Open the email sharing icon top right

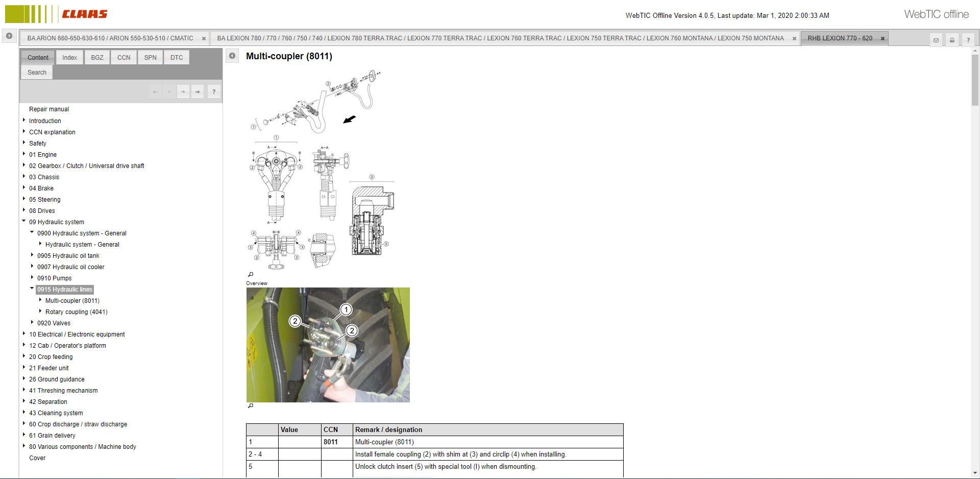[x=936, y=40]
